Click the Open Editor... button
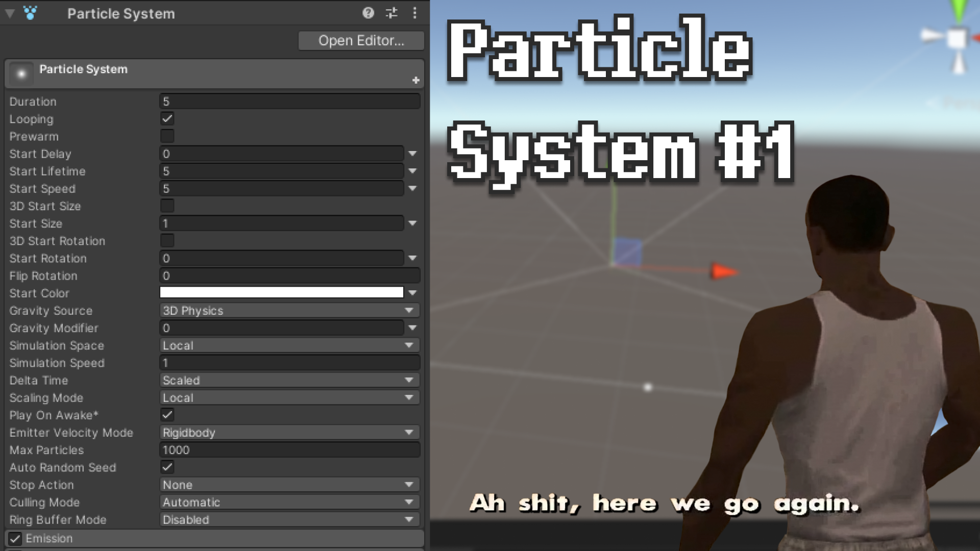The image size is (980, 551). pos(361,41)
